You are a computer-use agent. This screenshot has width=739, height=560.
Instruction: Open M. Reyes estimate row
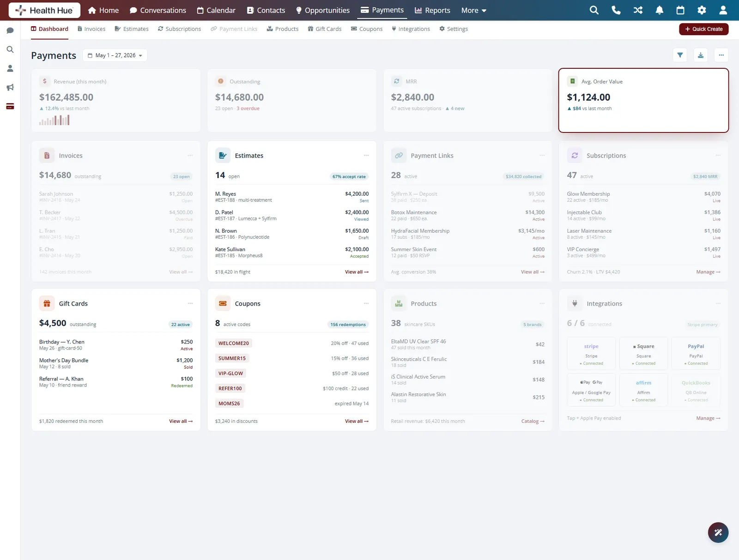[292, 197]
